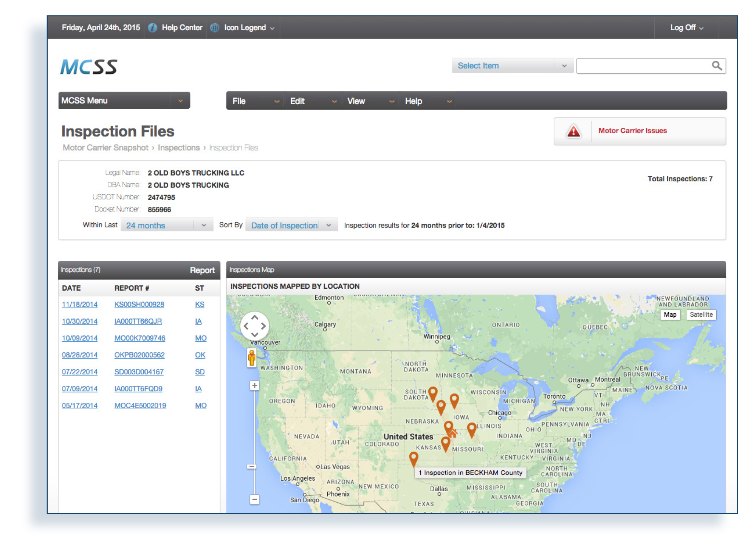Click the Report button in Inspections panel
756x540 pixels.
point(202,270)
